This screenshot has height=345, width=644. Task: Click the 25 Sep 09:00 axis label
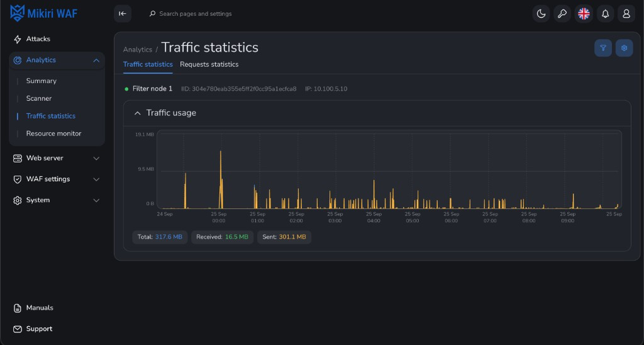click(x=568, y=217)
